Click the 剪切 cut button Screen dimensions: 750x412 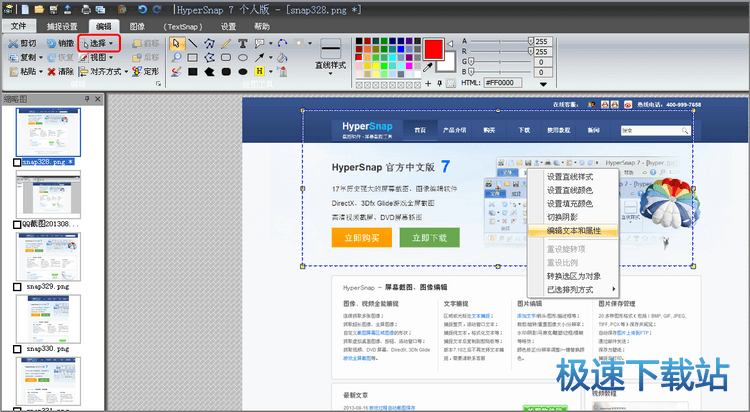22,44
